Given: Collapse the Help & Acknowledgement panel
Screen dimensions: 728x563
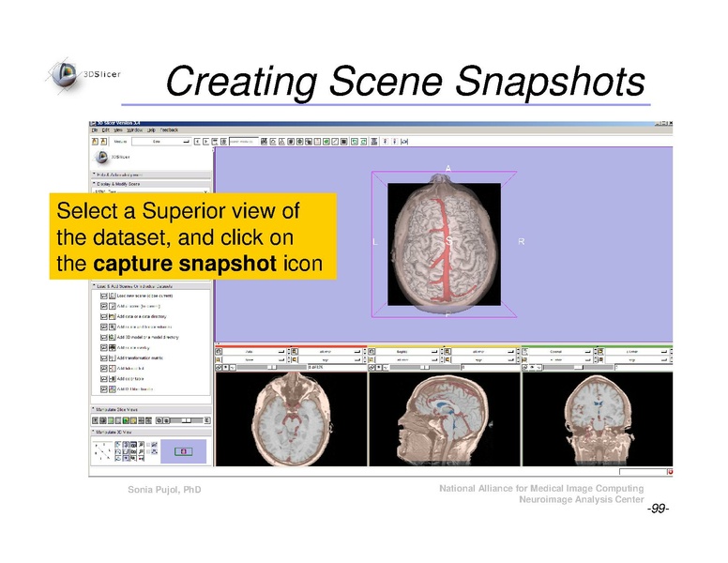Looking at the screenshot, I should tap(151, 175).
